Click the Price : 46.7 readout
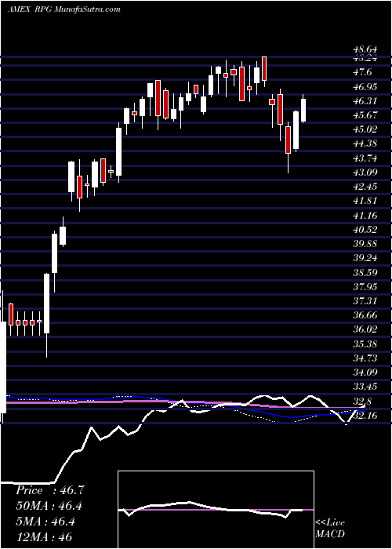The width and height of the screenshot is (392, 549). click(x=50, y=490)
